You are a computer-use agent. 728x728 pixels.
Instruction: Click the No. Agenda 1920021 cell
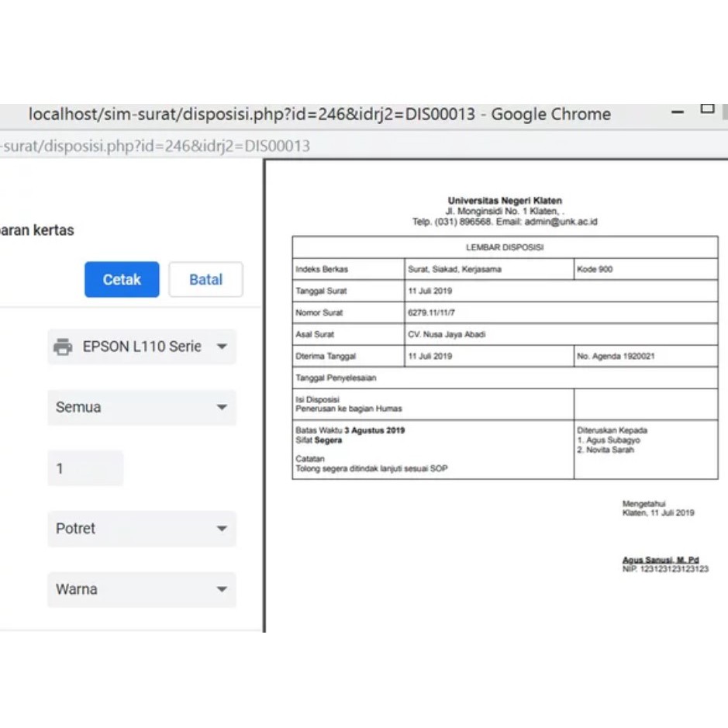[645, 356]
